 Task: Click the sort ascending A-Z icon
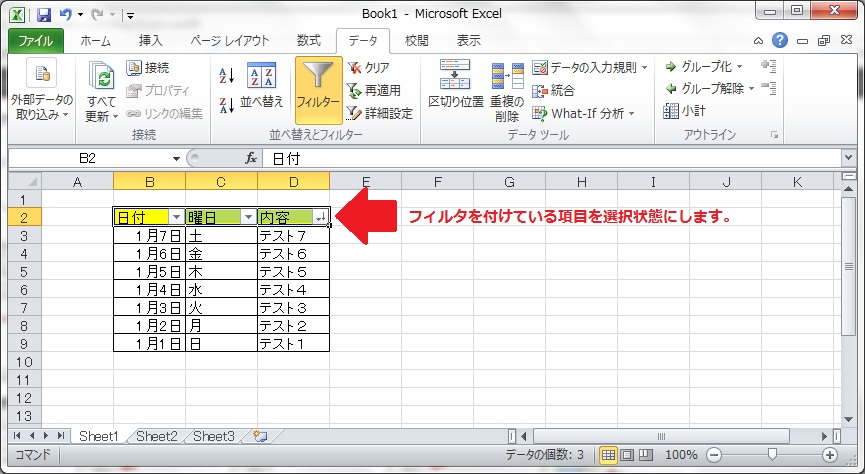pos(226,76)
